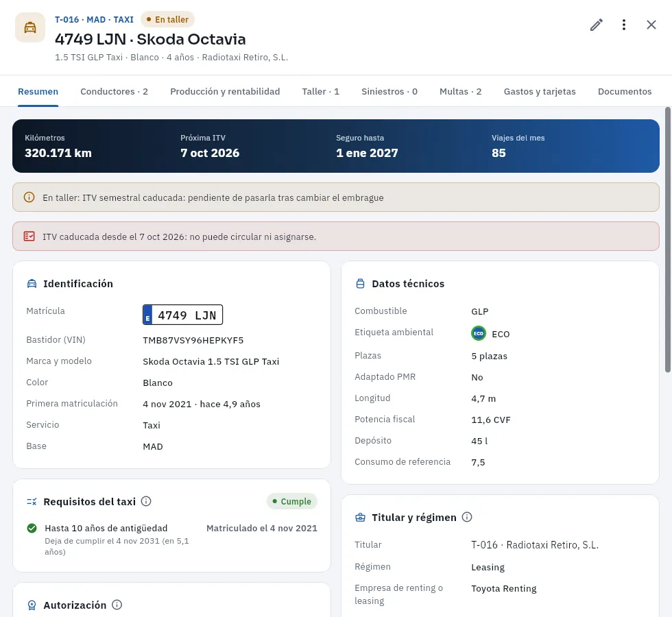Click the Requisitos del taxi checklist icon
Screen dimensions: 672x617
coord(32,501)
